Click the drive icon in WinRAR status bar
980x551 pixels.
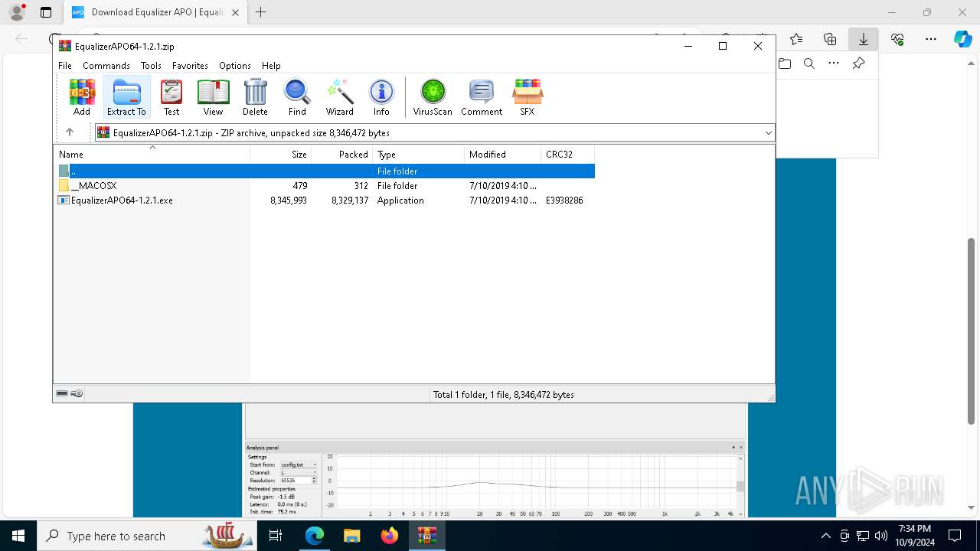pos(62,393)
